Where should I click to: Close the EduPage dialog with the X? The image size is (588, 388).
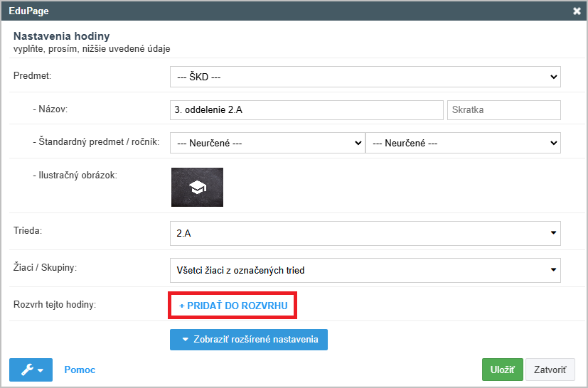[577, 11]
